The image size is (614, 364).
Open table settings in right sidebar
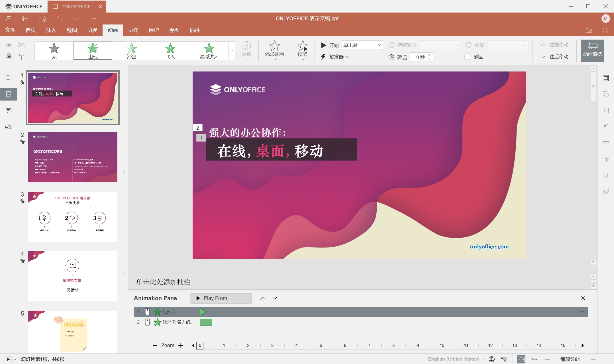[606, 143]
